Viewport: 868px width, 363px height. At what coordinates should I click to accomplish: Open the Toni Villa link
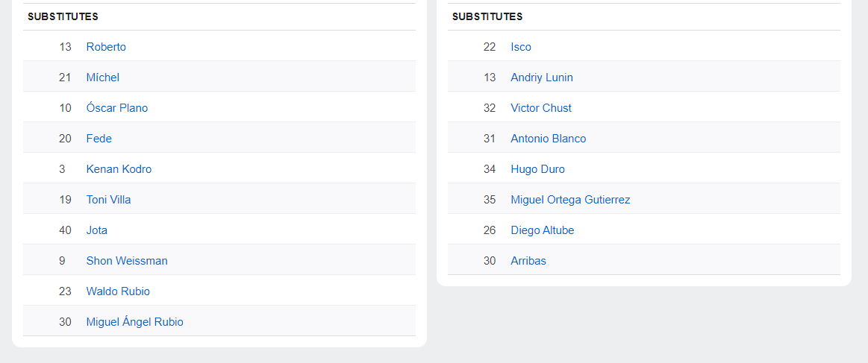(x=108, y=200)
